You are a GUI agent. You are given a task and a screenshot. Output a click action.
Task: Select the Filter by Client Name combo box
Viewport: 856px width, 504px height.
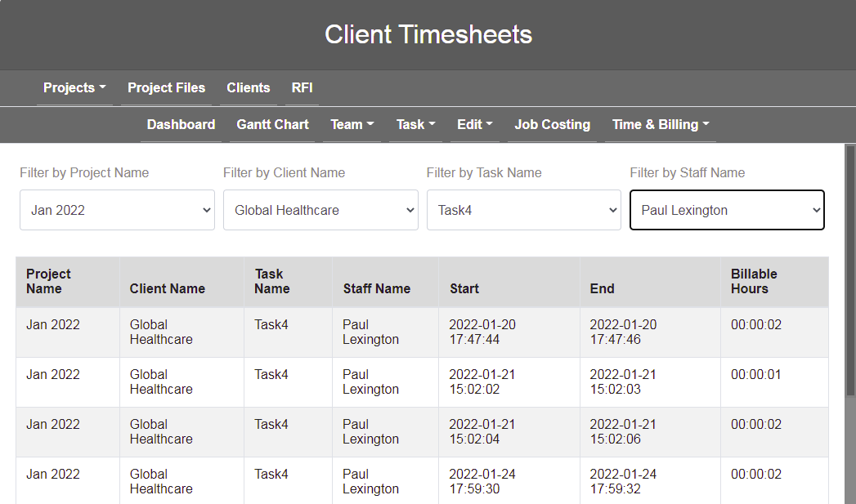click(320, 211)
